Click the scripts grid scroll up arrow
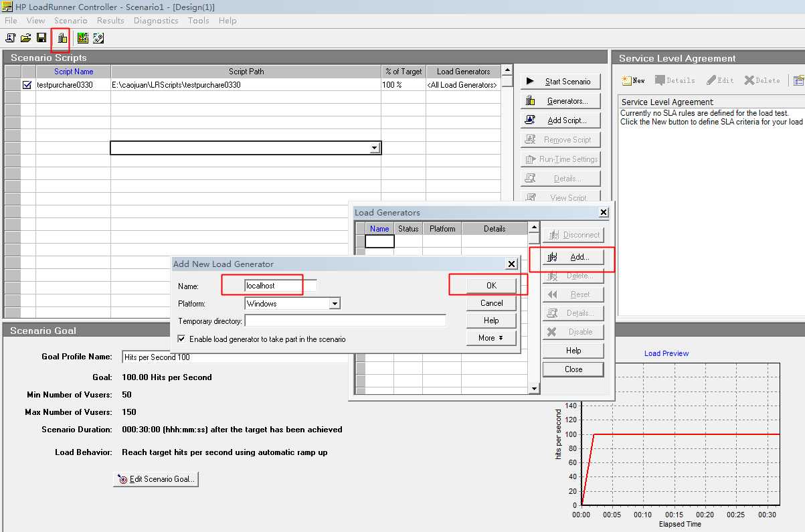The height and width of the screenshot is (532, 805). click(507, 70)
